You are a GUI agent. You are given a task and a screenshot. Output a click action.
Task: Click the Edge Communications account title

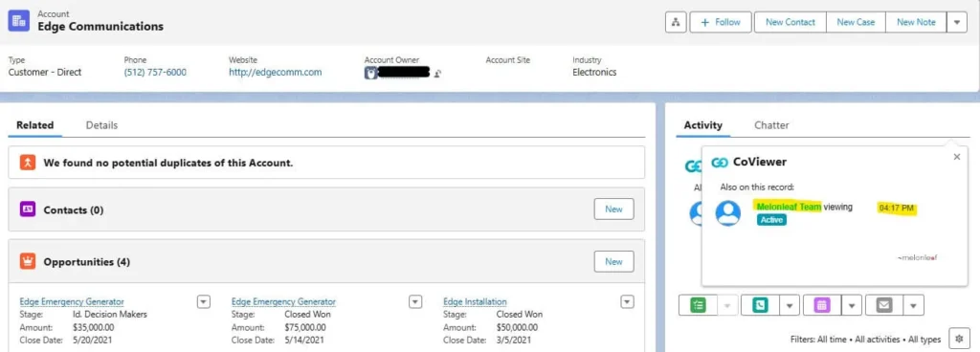coord(100,26)
